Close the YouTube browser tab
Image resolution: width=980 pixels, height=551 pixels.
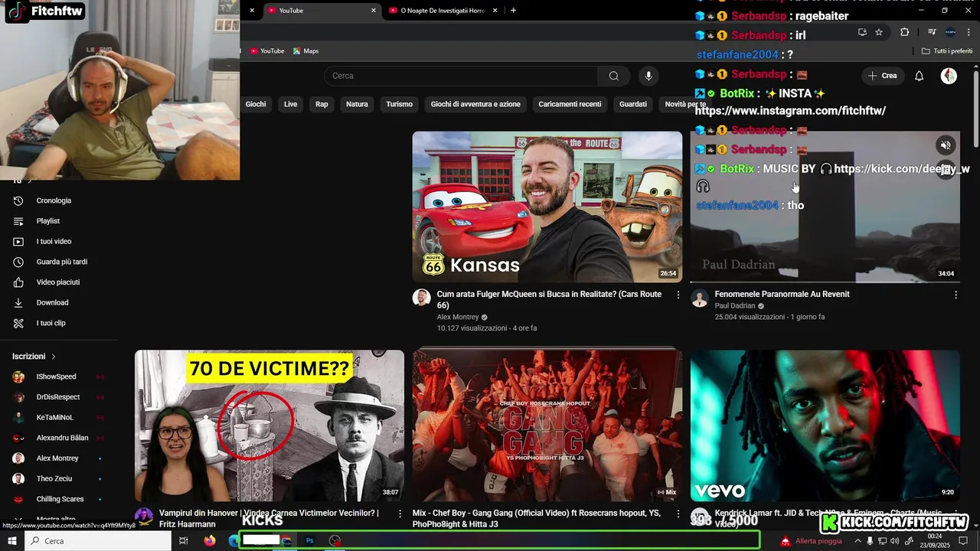coord(374,11)
